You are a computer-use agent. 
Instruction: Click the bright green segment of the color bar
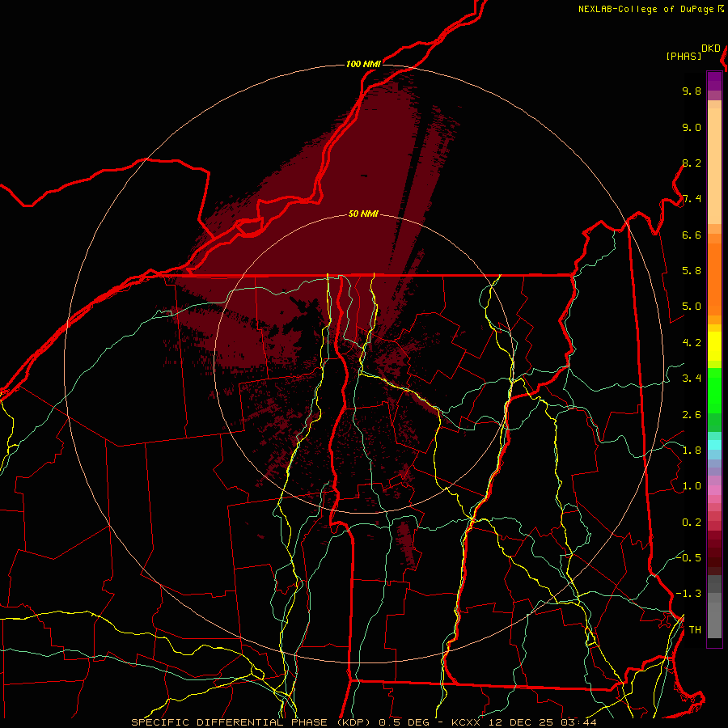click(714, 390)
